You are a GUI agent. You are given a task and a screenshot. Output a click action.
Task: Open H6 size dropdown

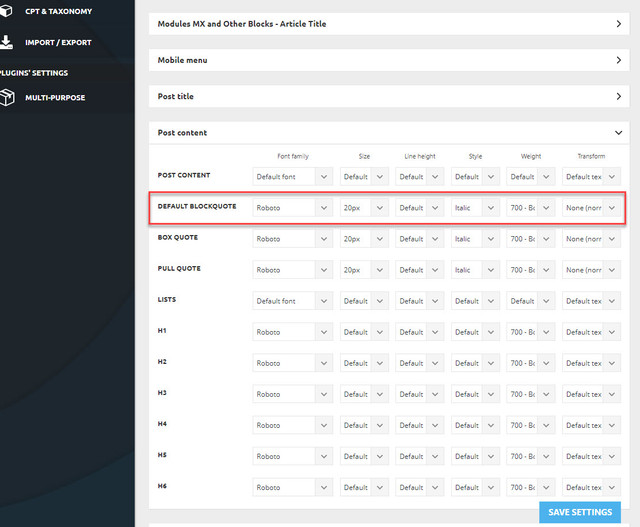364,487
